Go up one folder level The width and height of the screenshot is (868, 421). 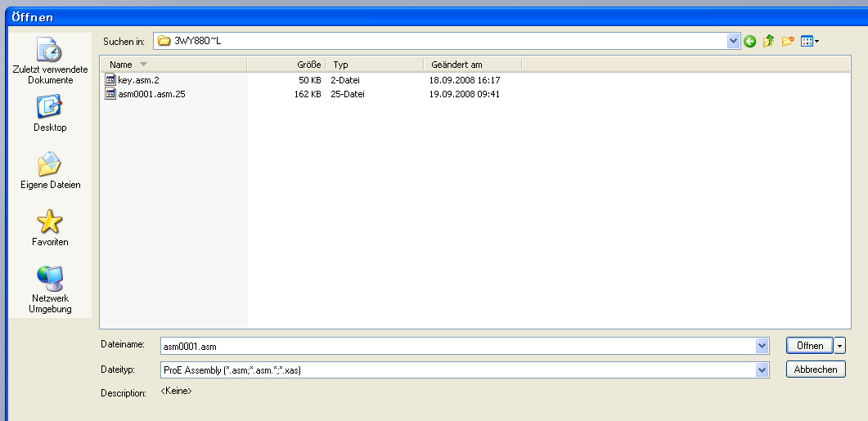click(x=768, y=41)
